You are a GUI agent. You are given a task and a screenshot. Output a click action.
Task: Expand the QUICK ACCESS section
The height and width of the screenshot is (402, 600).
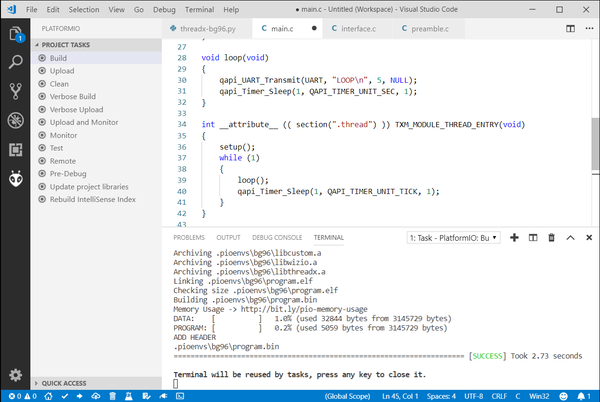point(96,383)
